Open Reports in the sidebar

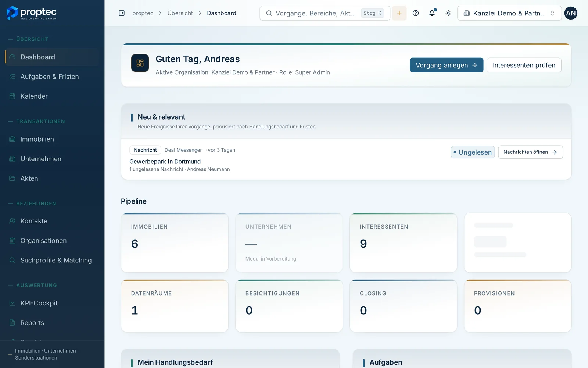tap(52, 322)
